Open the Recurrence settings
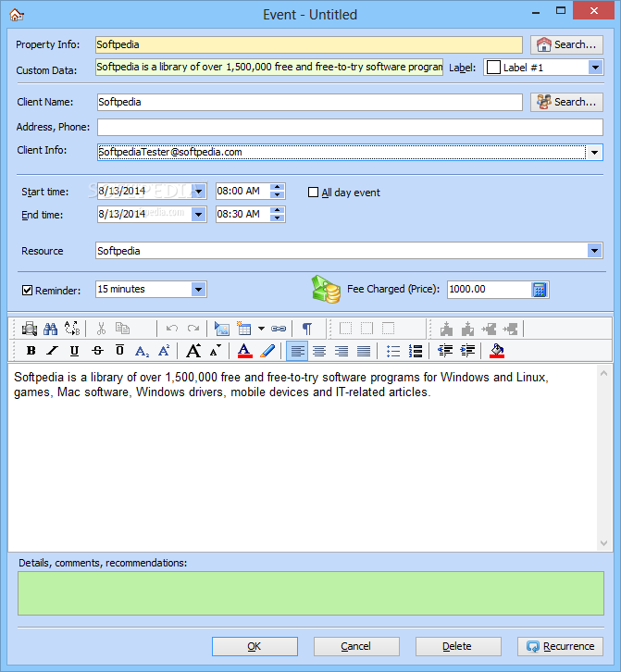Screen dimensions: 621x672 [x=560, y=646]
